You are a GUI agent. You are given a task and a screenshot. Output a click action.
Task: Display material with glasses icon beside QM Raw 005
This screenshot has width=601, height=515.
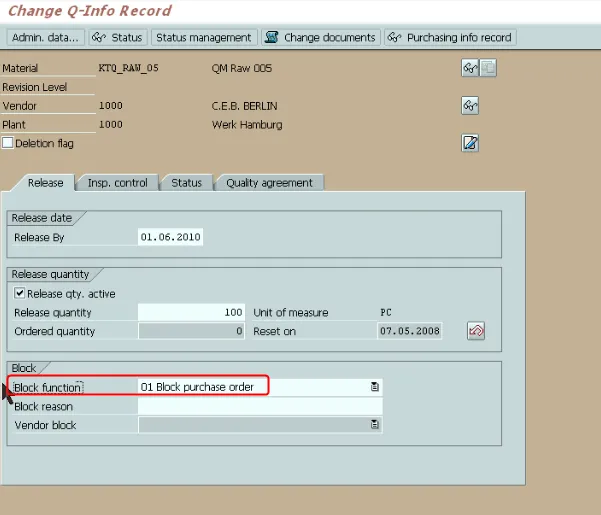pos(470,68)
